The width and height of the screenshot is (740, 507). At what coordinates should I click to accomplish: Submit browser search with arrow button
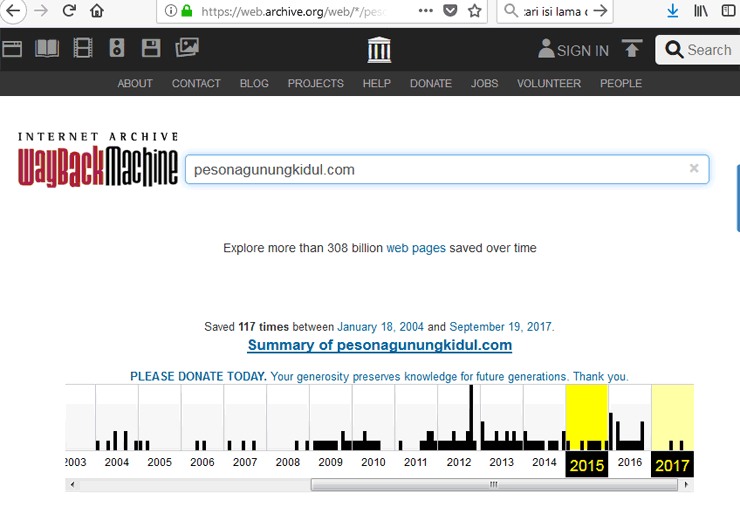click(600, 10)
